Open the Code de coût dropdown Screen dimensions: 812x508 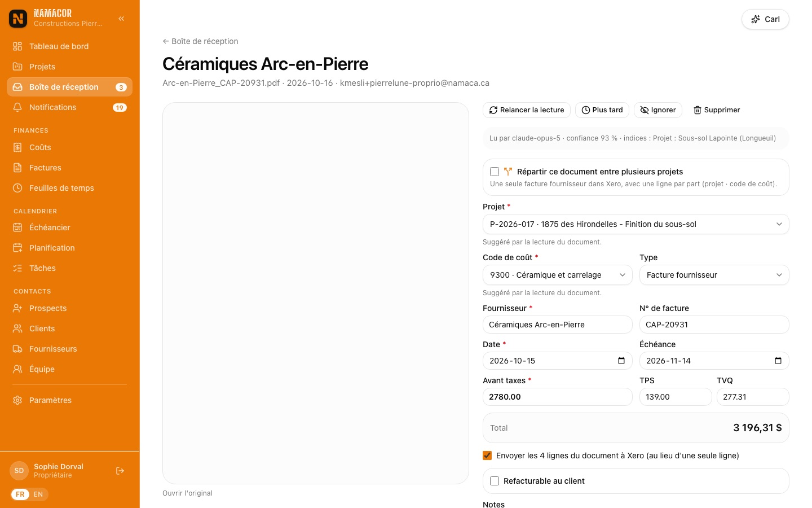pyautogui.click(x=558, y=275)
